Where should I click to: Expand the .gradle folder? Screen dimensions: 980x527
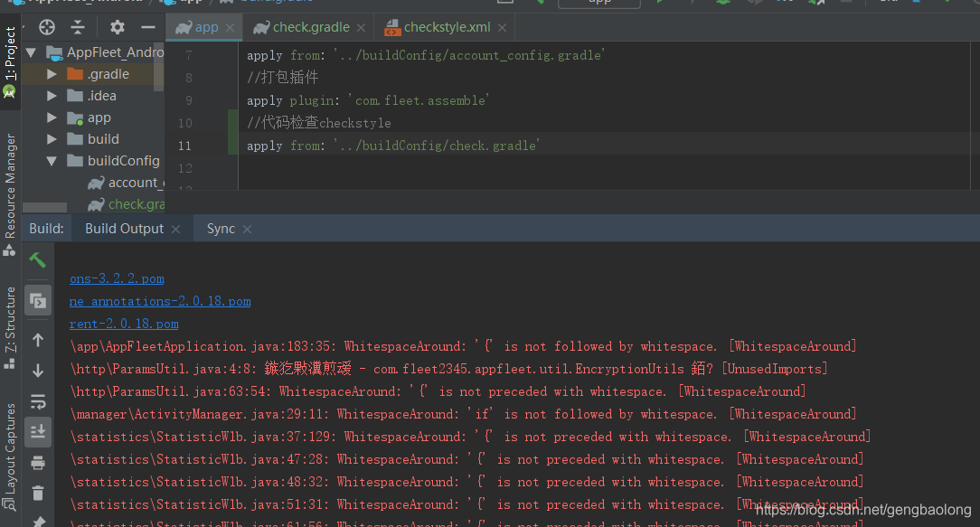(x=52, y=74)
